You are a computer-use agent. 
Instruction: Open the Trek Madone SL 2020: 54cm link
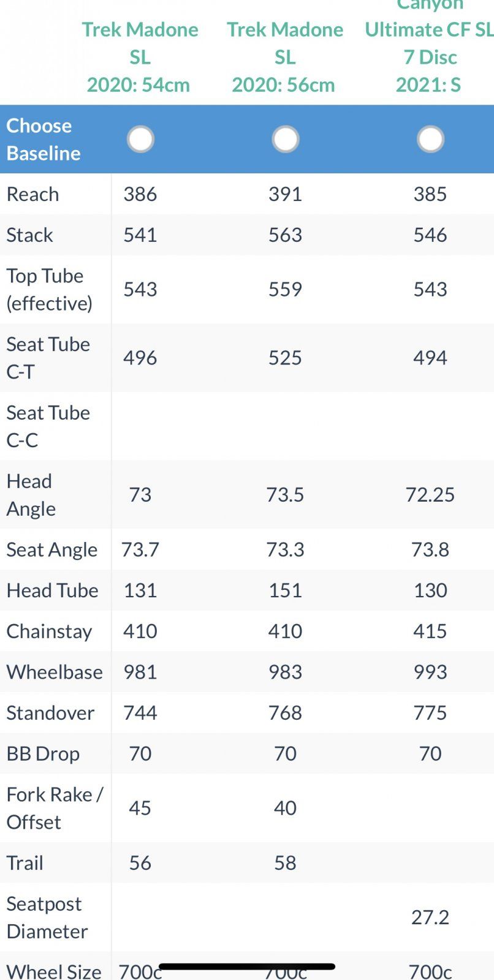tap(140, 57)
